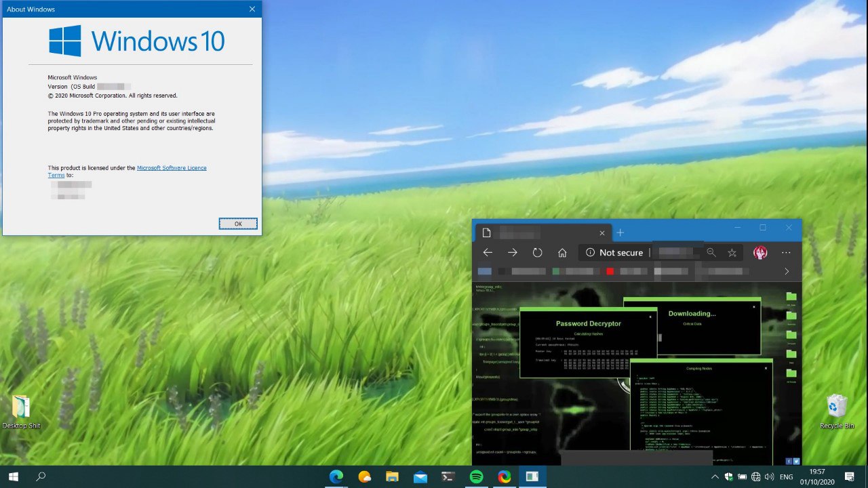Click OK in About Windows dialog

pyautogui.click(x=238, y=224)
